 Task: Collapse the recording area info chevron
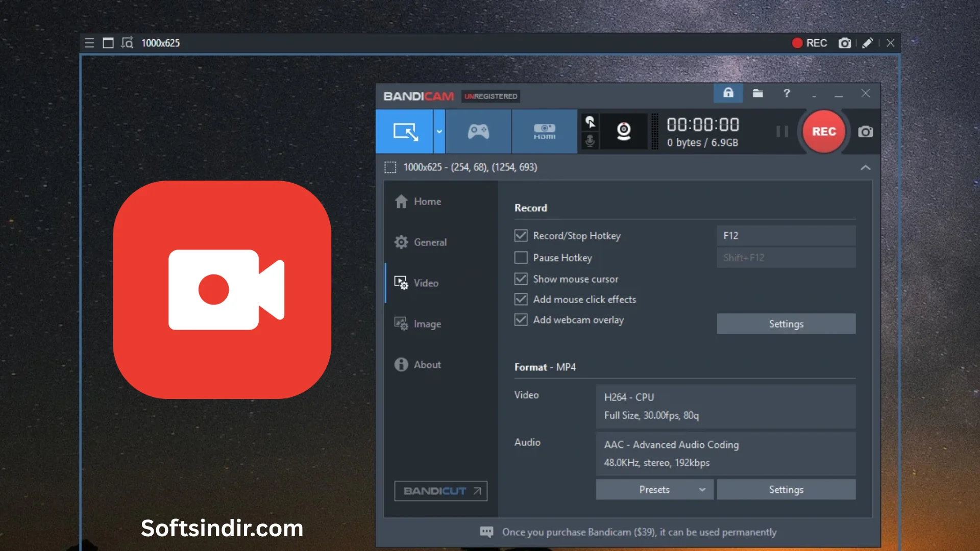click(x=865, y=167)
